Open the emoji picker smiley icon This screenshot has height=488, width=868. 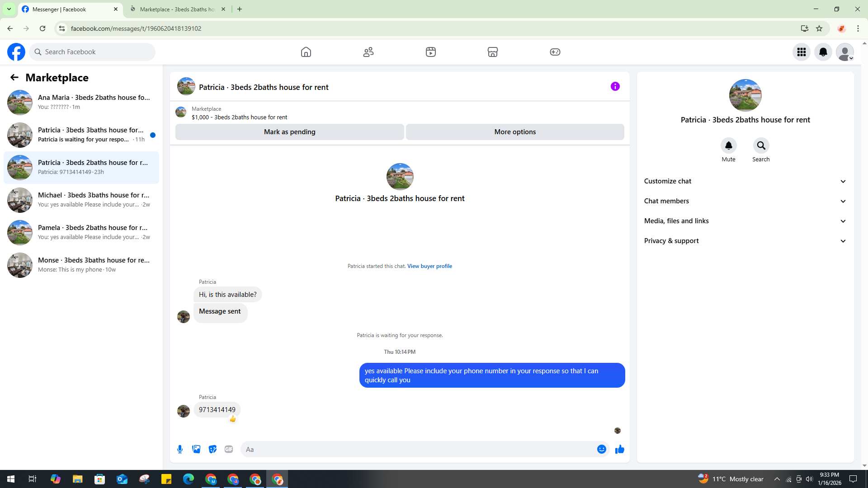click(601, 449)
